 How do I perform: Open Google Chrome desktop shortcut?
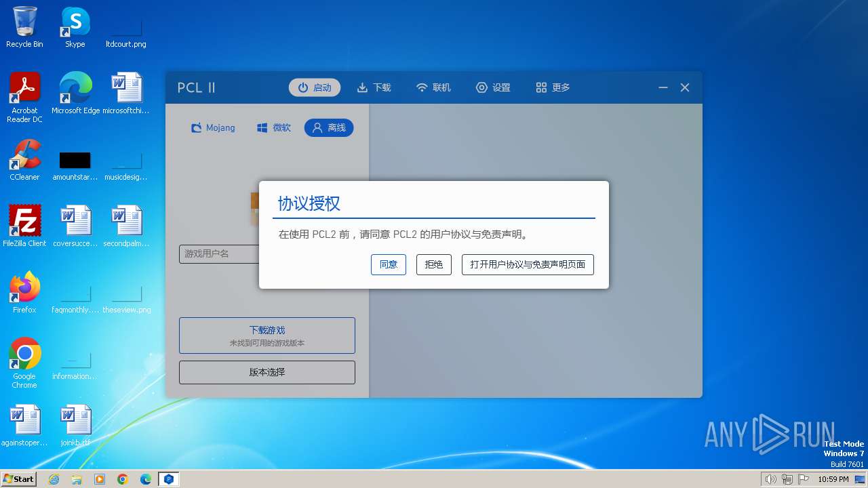click(x=24, y=363)
